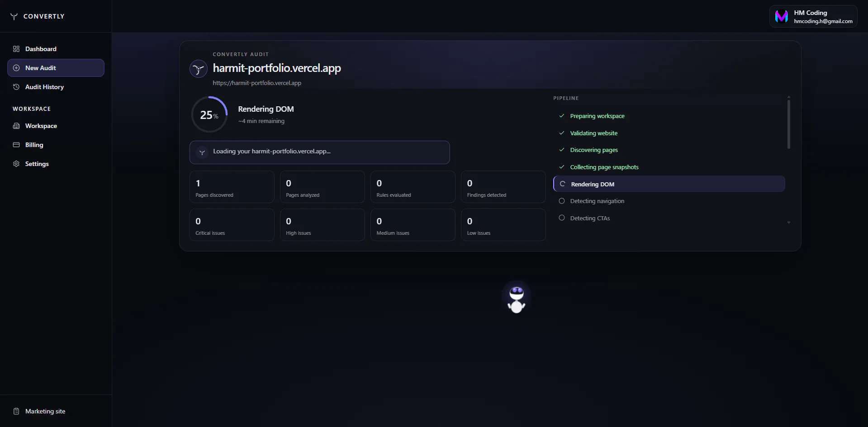Navigate to Billing
868x427 pixels.
point(56,145)
